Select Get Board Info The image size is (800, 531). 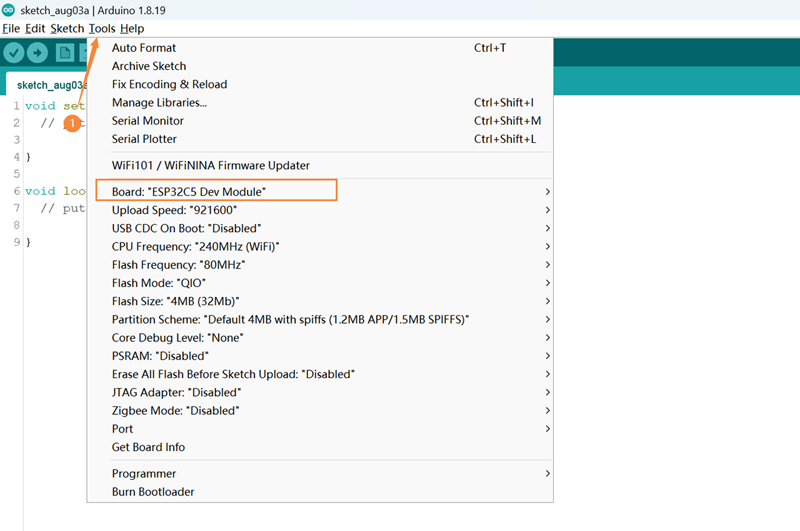coord(148,447)
